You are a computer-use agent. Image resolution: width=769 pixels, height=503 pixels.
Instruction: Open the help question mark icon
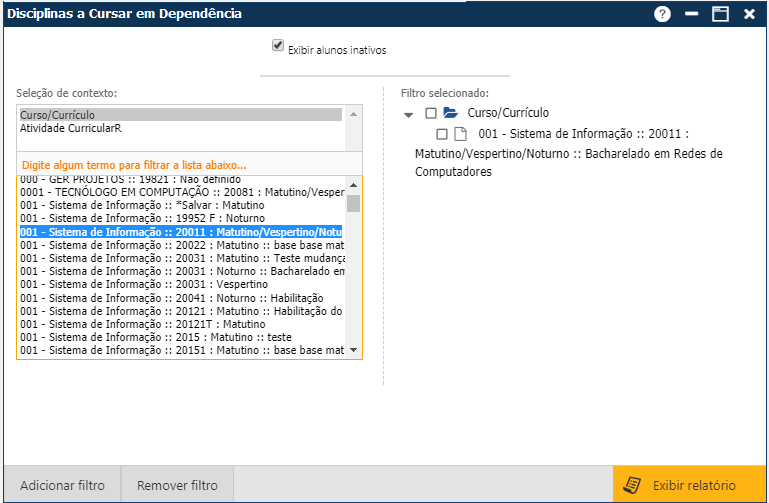click(x=662, y=14)
